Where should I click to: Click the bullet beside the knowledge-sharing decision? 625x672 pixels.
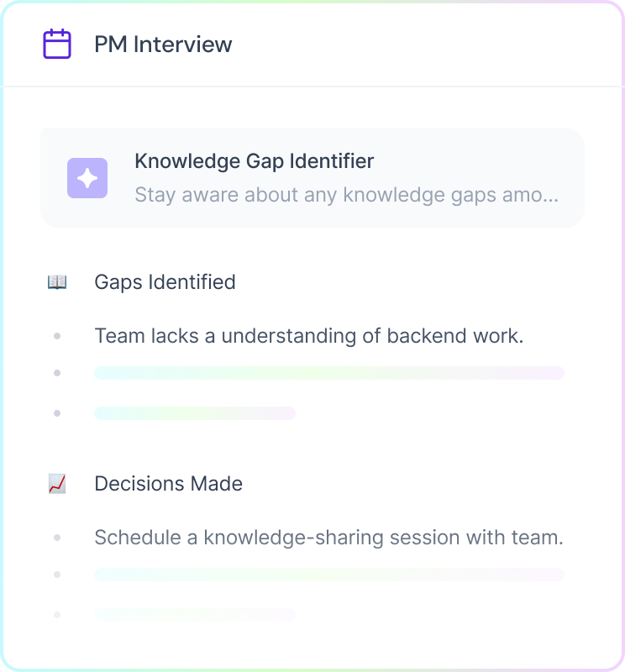click(x=57, y=537)
